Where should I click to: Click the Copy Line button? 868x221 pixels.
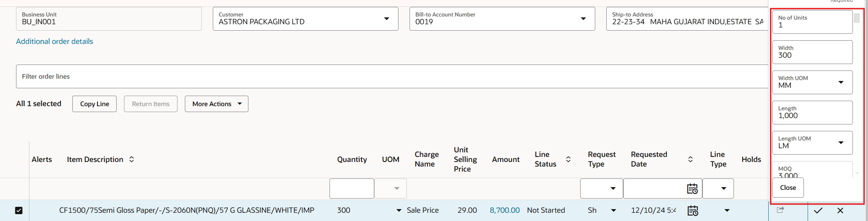pyautogui.click(x=94, y=104)
